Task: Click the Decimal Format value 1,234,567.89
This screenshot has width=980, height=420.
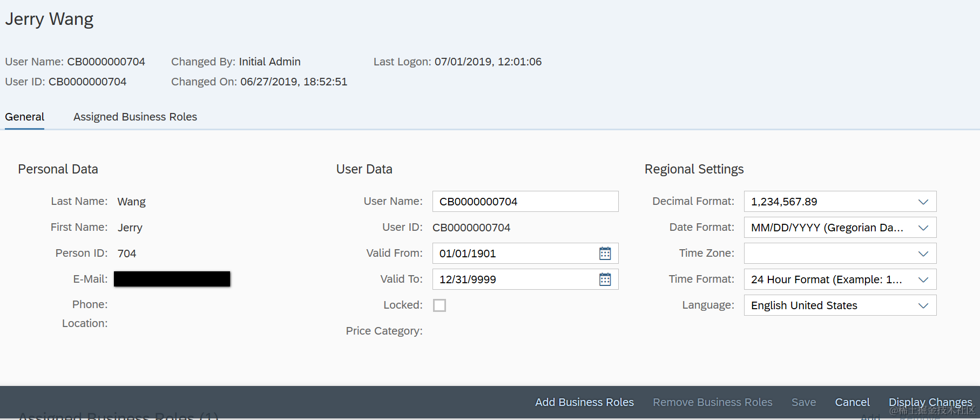Action: [784, 202]
